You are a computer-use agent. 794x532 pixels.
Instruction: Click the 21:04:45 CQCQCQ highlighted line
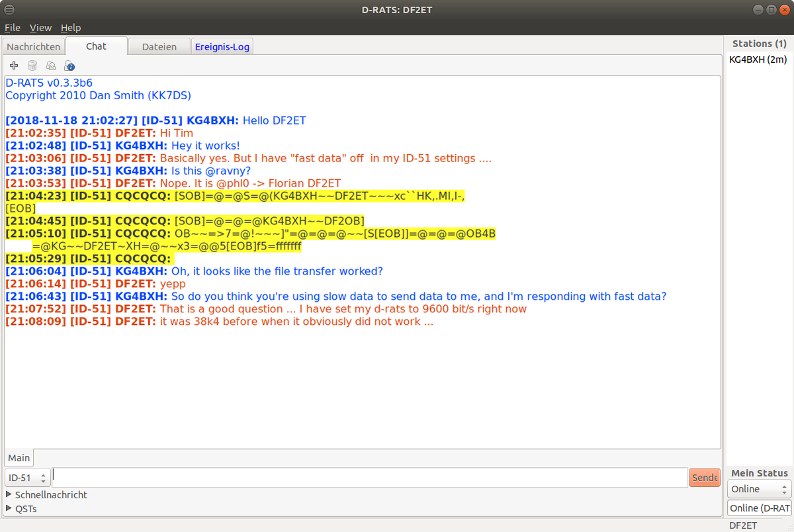point(185,221)
